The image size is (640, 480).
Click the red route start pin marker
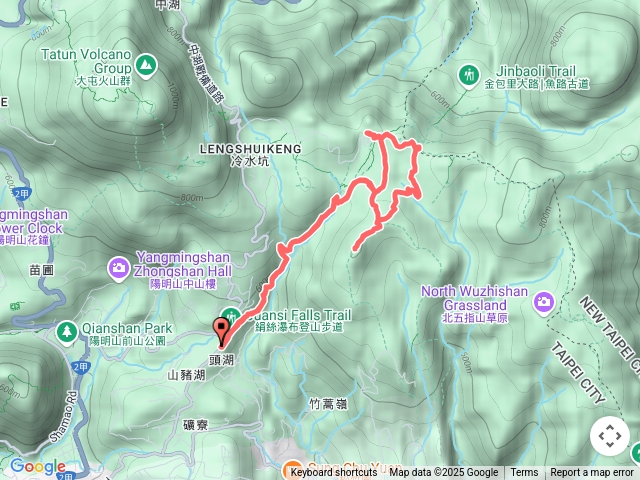click(x=221, y=334)
